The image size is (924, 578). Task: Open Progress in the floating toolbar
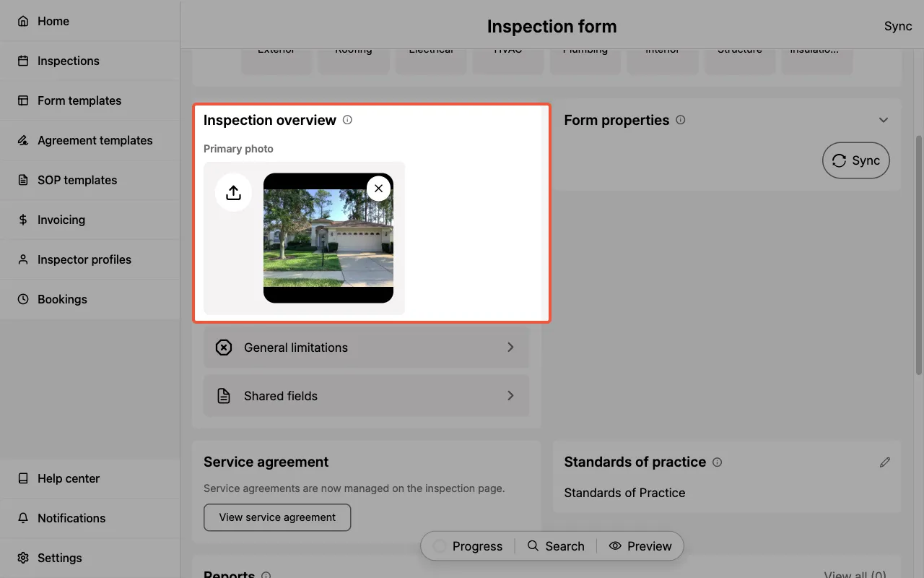[x=468, y=546]
